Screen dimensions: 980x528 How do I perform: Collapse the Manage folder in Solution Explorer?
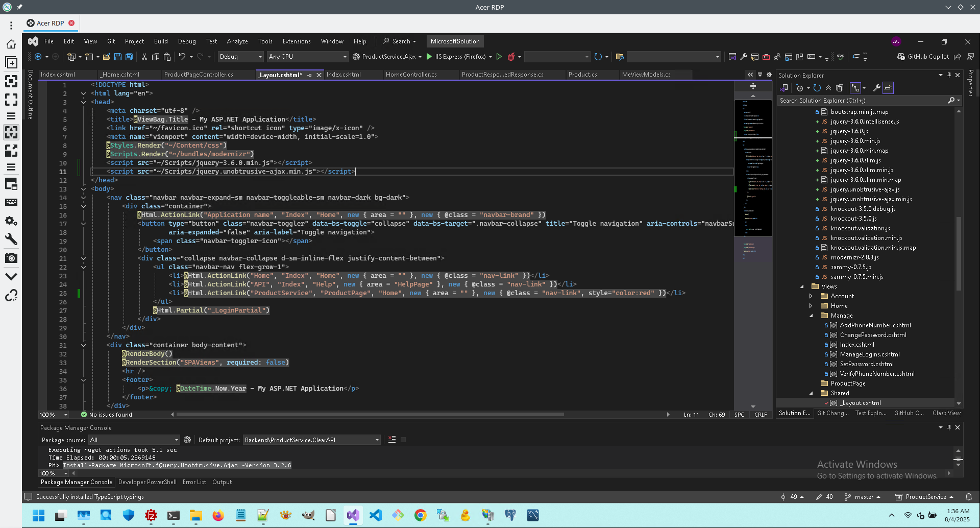811,316
